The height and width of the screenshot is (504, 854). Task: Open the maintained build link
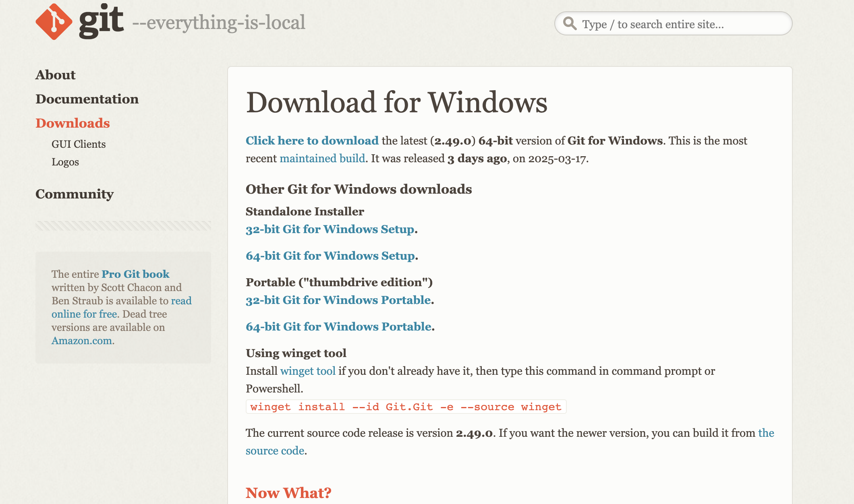pyautogui.click(x=322, y=158)
